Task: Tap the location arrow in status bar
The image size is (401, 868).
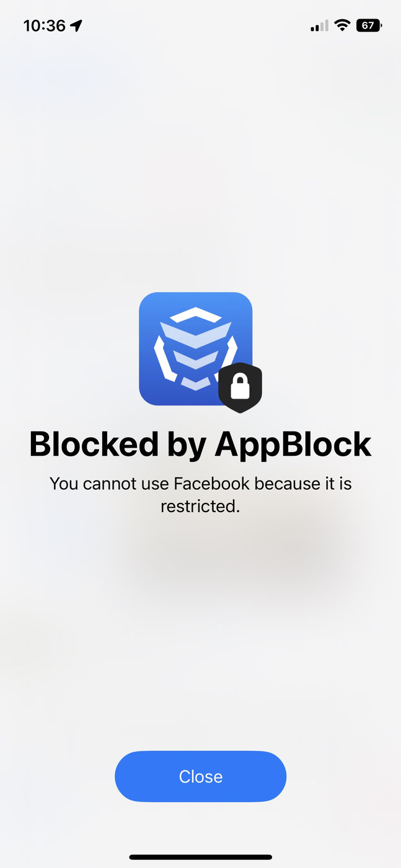Action: coord(76,25)
